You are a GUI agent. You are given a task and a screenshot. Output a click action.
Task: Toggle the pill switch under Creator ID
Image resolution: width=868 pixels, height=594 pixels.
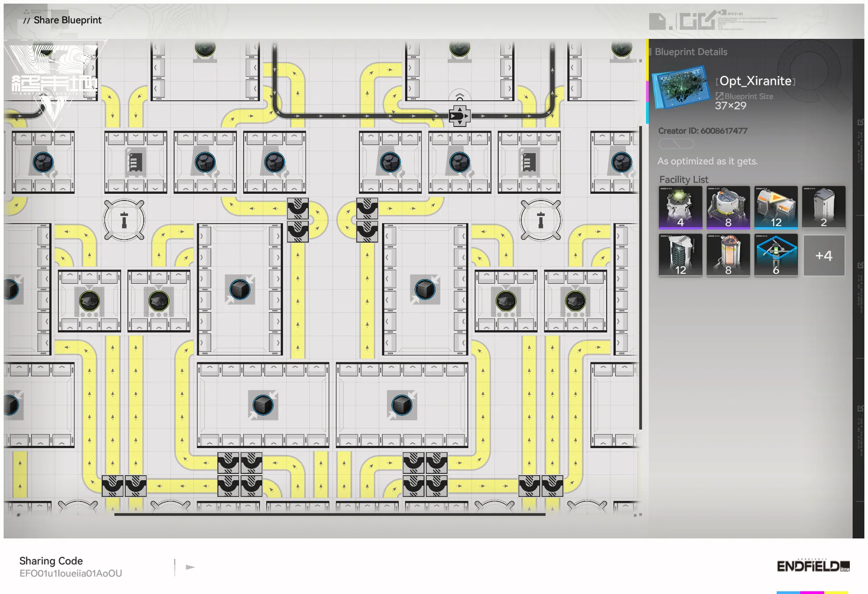coord(676,144)
